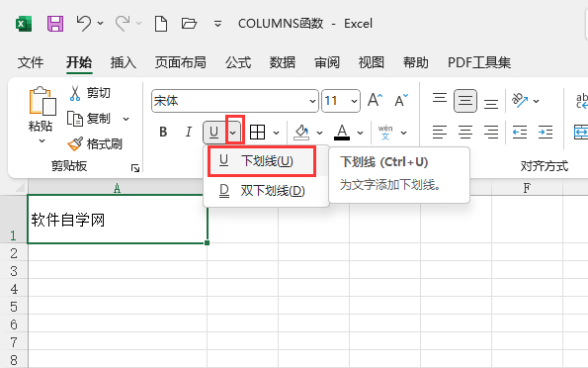Save the workbook with the floppy disk icon
Viewport: 588px width, 368px height.
[55, 24]
